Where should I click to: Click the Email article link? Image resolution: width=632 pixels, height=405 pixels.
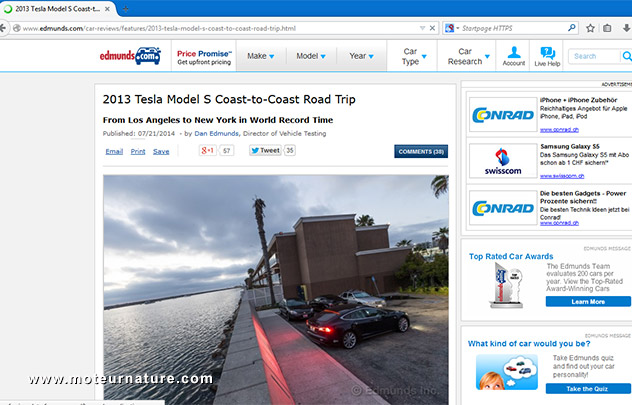114,152
